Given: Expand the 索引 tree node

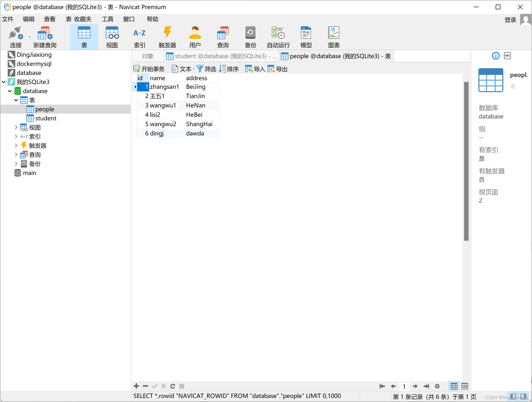Looking at the screenshot, I should (x=16, y=136).
